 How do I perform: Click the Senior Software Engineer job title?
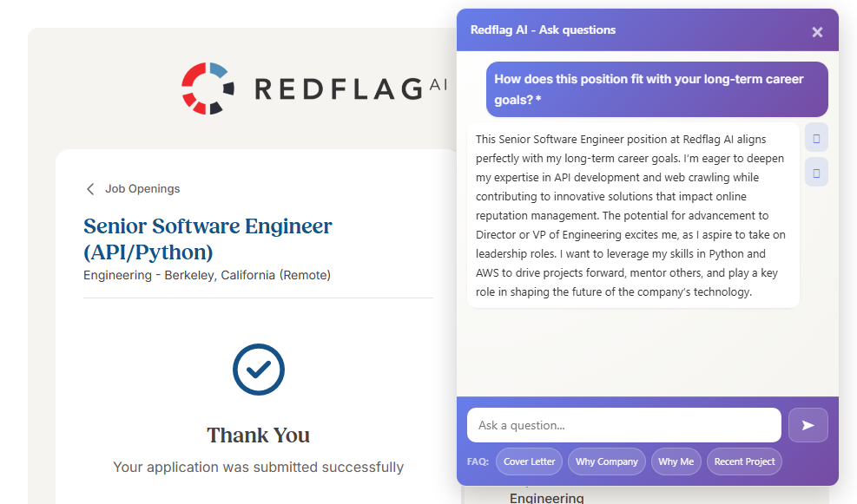tap(208, 239)
